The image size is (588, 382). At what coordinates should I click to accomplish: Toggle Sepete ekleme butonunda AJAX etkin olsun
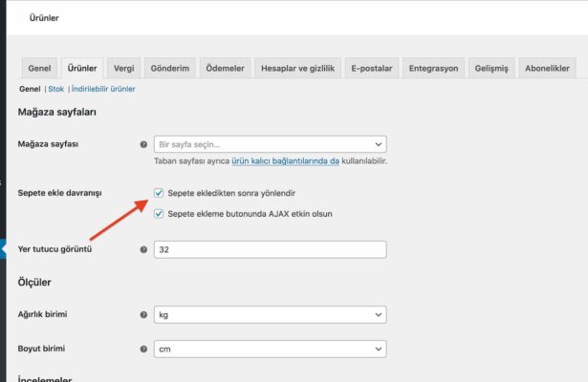coord(159,213)
